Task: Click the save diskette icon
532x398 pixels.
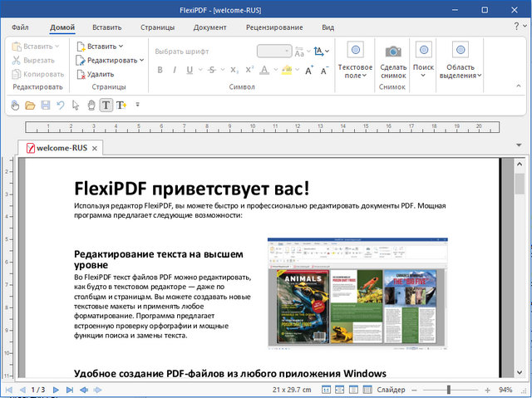Action: coord(46,105)
